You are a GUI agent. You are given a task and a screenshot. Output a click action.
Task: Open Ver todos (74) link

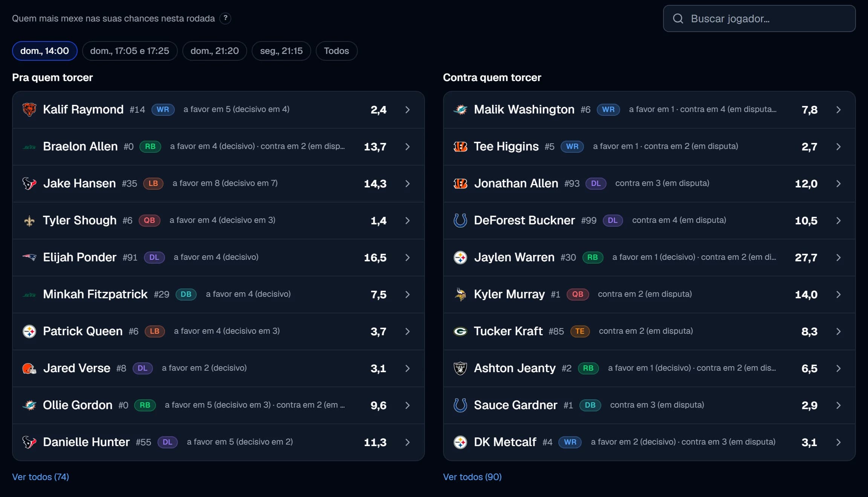coord(40,477)
